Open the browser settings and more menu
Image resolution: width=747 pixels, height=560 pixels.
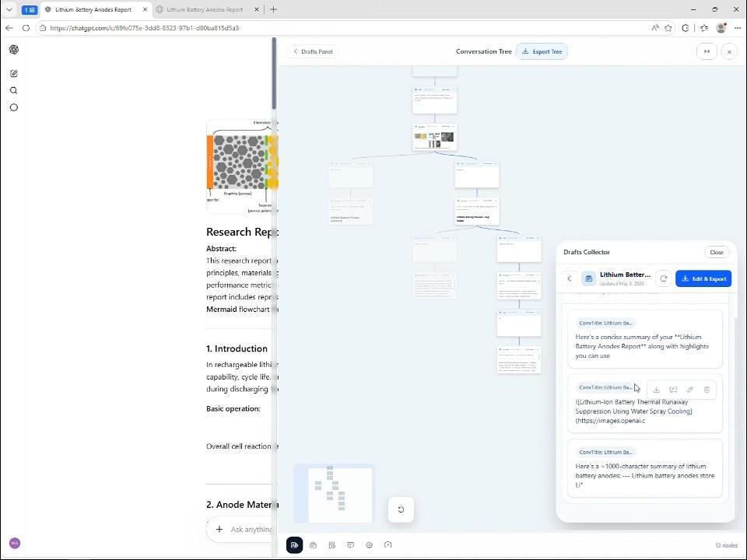pyautogui.click(x=737, y=28)
